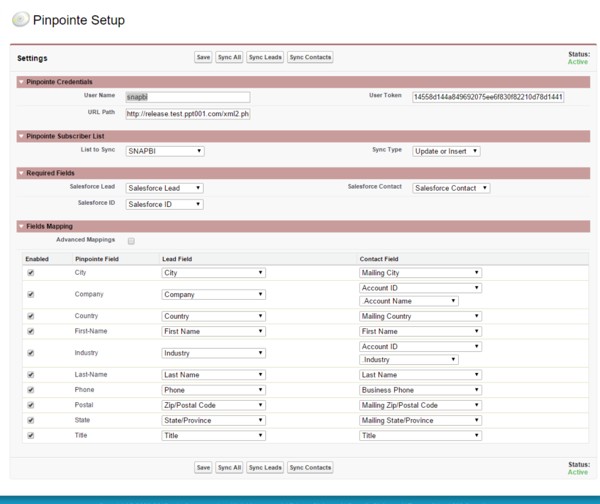Viewport: 600px width, 504px height.
Task: Open the Sync Type dropdown
Action: 446,151
